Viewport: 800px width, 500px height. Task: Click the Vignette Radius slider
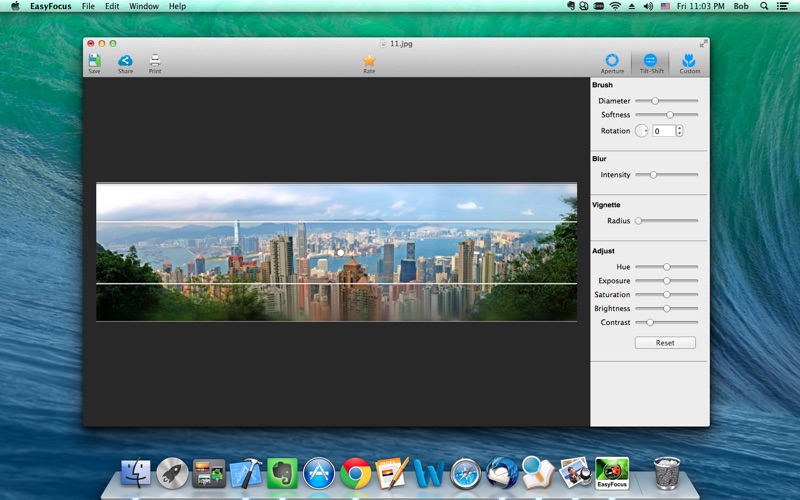(666, 221)
